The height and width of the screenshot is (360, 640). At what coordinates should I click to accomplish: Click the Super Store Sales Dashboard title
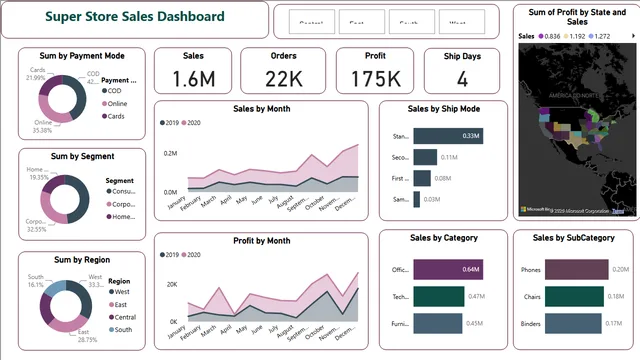click(135, 16)
